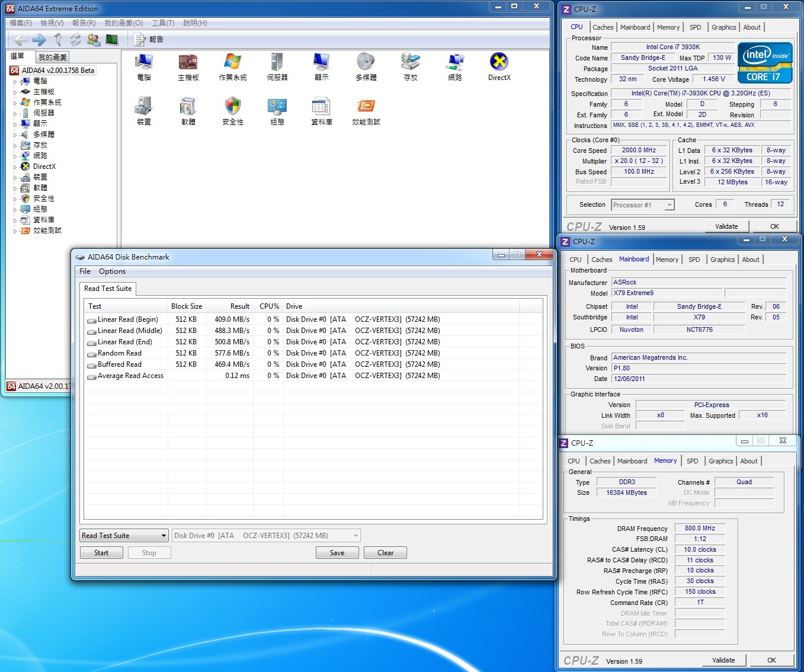Viewport: 804px width, 672px height.
Task: Click the refresh icon in AIDA64 toolbar
Action: 75,40
